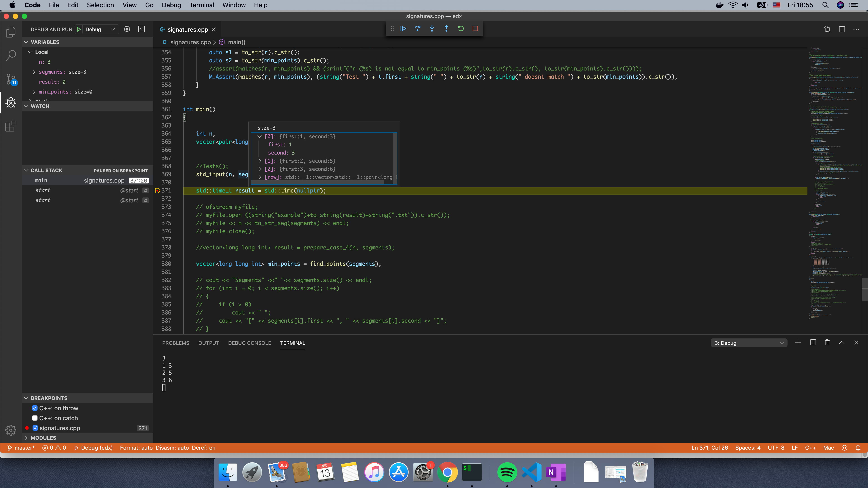Restart the debug session
This screenshot has width=868, height=488.
tap(461, 29)
